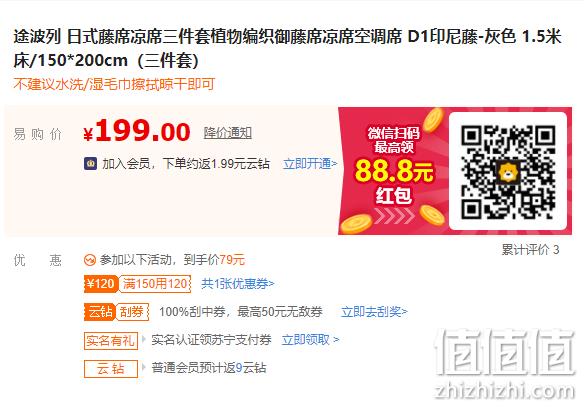Click the 刮券 coupon tag
This screenshot has width=584, height=408.
[133, 311]
